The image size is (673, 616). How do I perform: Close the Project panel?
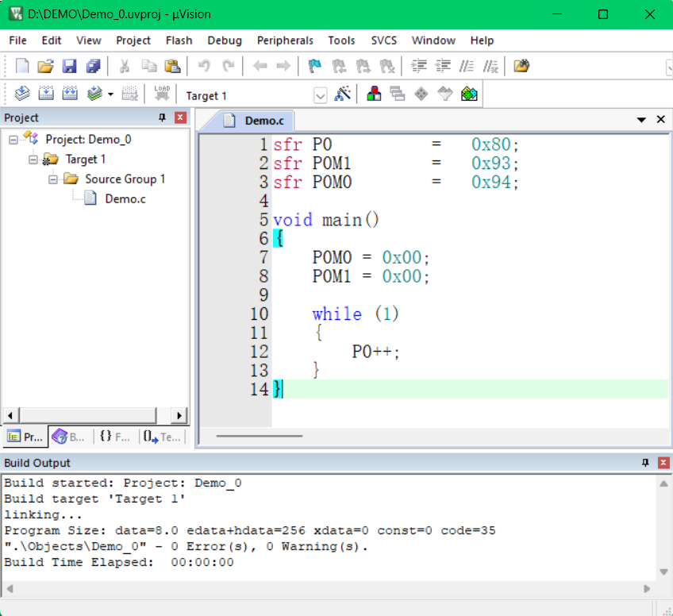181,117
